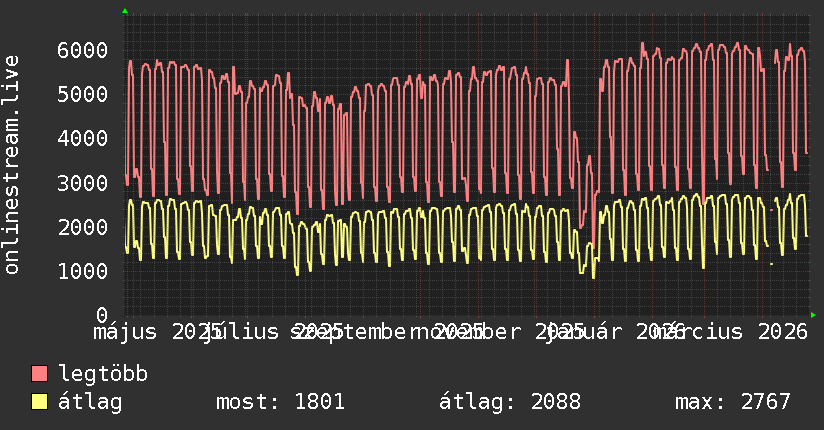Click the red legtöbb legend swatch
The width and height of the screenshot is (824, 430).
(39, 374)
